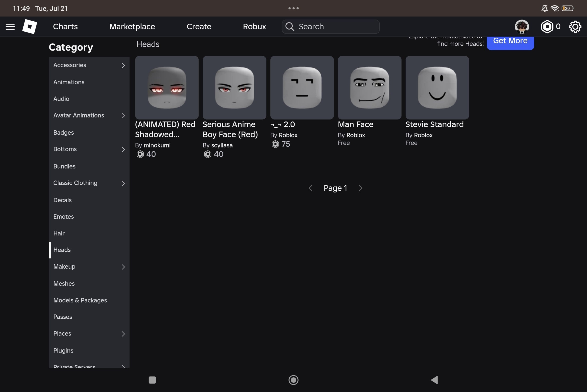Select the Heads category

pos(89,250)
